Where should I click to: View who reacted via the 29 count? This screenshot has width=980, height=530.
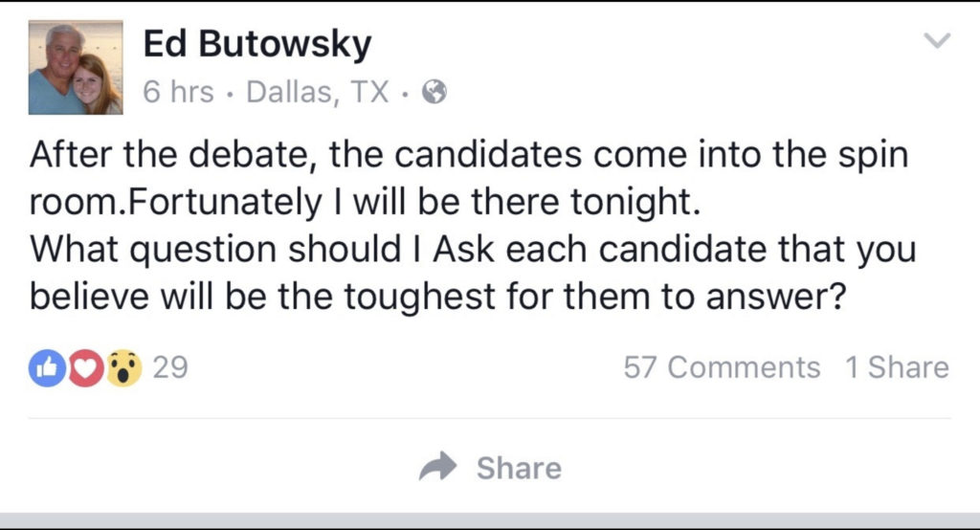click(170, 367)
